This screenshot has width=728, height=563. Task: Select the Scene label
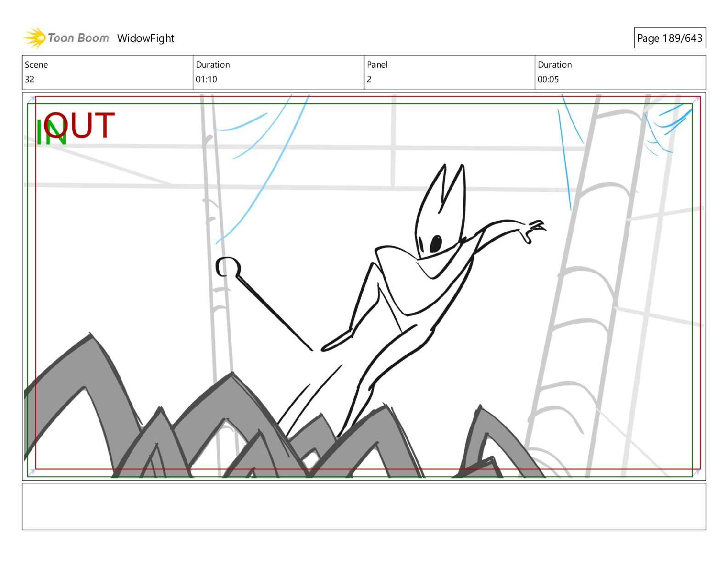36,65
